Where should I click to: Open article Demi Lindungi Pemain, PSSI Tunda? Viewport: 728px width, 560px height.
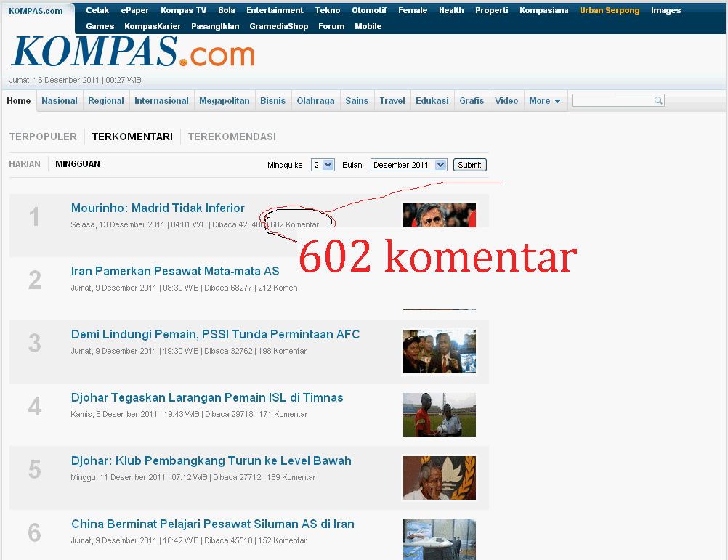click(x=216, y=334)
